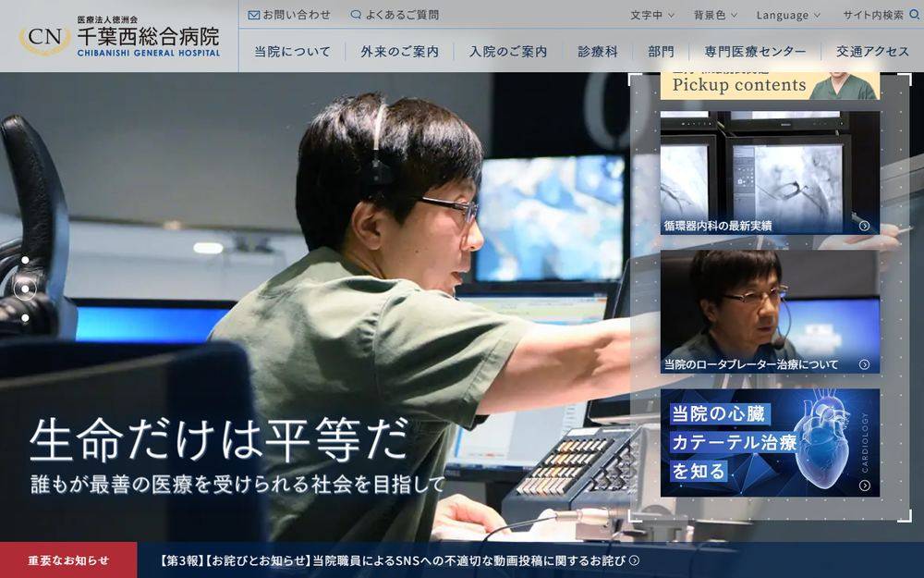This screenshot has width=924, height=578.
Task: Open the 当院について menu
Action: coord(292,52)
